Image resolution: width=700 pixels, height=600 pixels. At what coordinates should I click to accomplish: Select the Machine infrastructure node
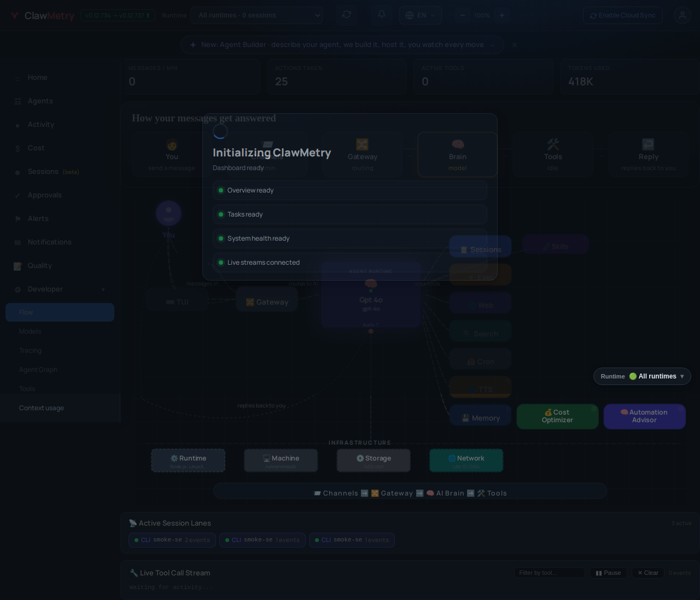[281, 461]
